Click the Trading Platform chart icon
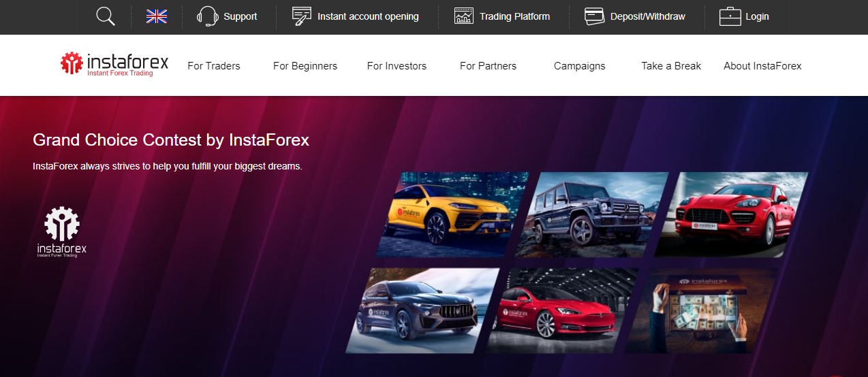The height and width of the screenshot is (377, 868). pyautogui.click(x=464, y=16)
